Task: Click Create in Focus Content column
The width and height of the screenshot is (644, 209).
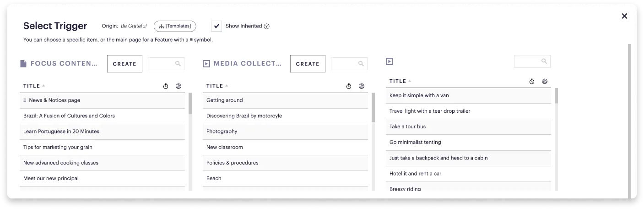Action: click(x=124, y=64)
